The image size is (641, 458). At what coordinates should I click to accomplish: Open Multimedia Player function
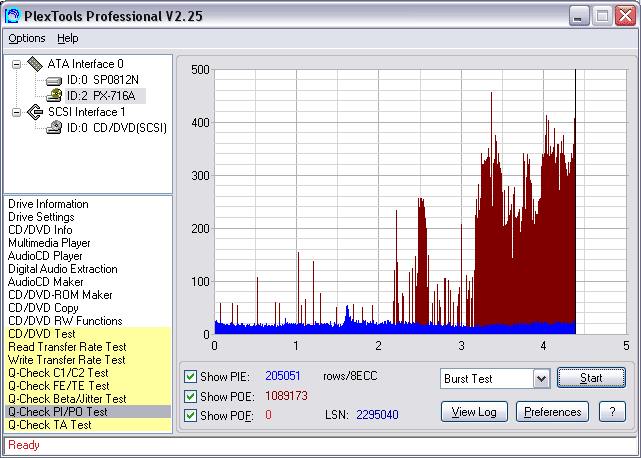(x=49, y=243)
